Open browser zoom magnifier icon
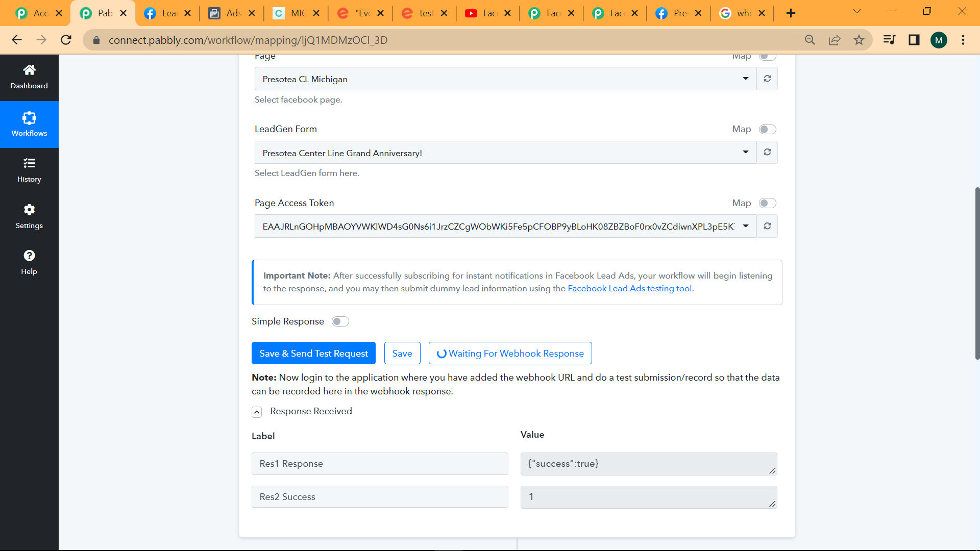The width and height of the screenshot is (980, 551). click(810, 40)
